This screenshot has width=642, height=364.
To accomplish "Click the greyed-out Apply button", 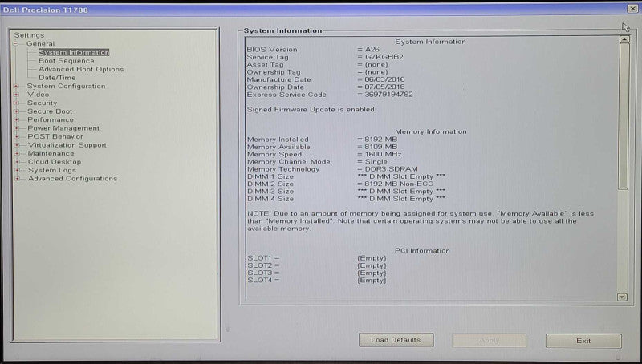I will click(490, 340).
